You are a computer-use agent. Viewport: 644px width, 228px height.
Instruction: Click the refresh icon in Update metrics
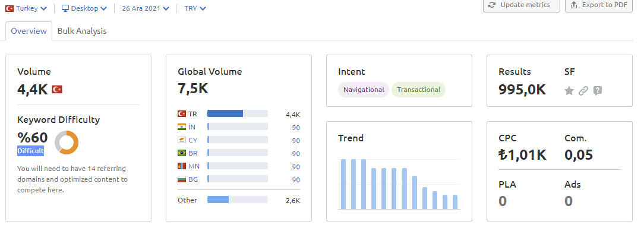492,5
